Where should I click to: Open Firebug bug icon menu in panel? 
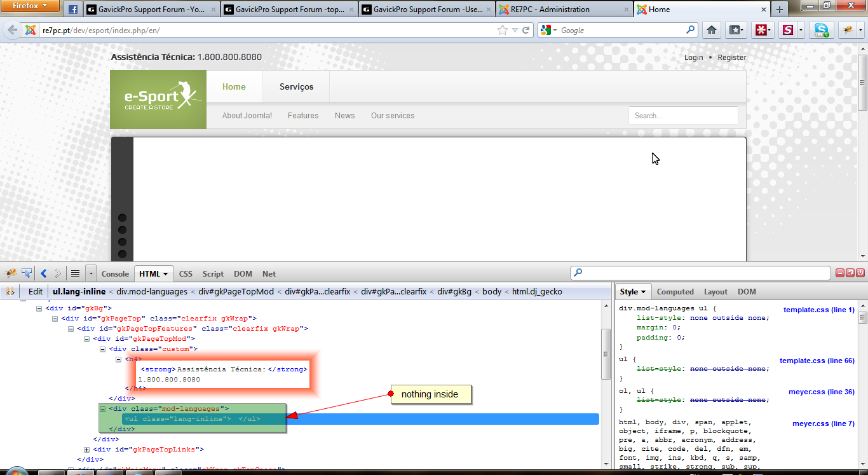click(11, 273)
